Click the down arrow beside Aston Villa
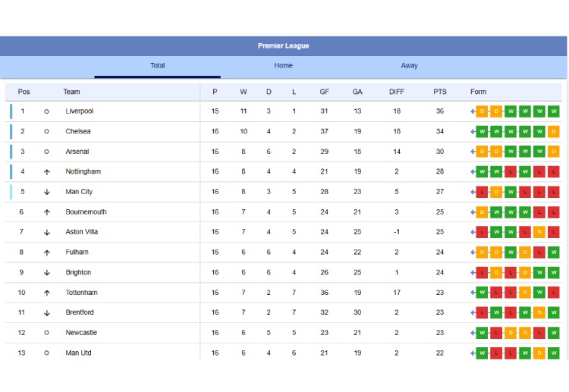The image size is (569, 392). [x=47, y=233]
